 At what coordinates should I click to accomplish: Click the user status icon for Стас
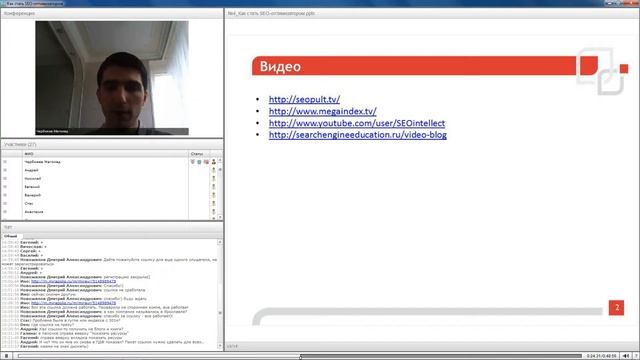tap(213, 203)
